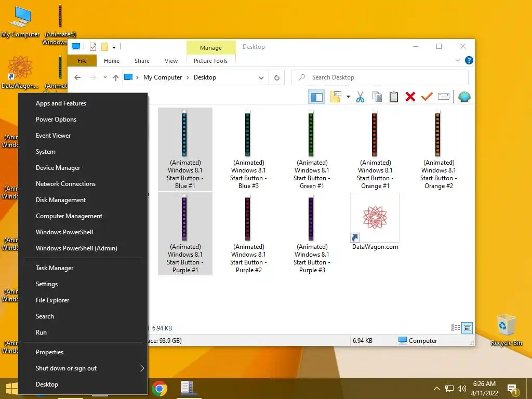Open the Action Center notification icon
Screen dimensions: 532x399
[x=512, y=390]
